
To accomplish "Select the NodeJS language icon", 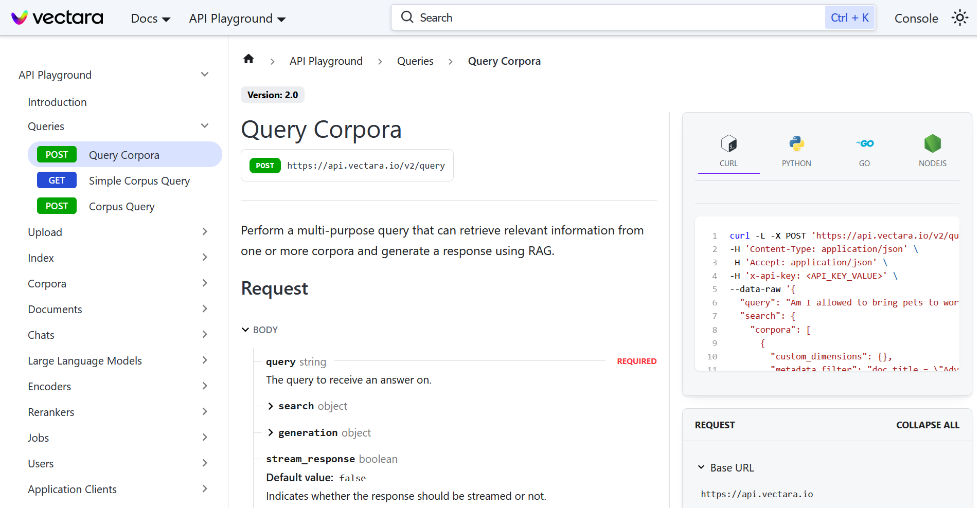I will 932,143.
